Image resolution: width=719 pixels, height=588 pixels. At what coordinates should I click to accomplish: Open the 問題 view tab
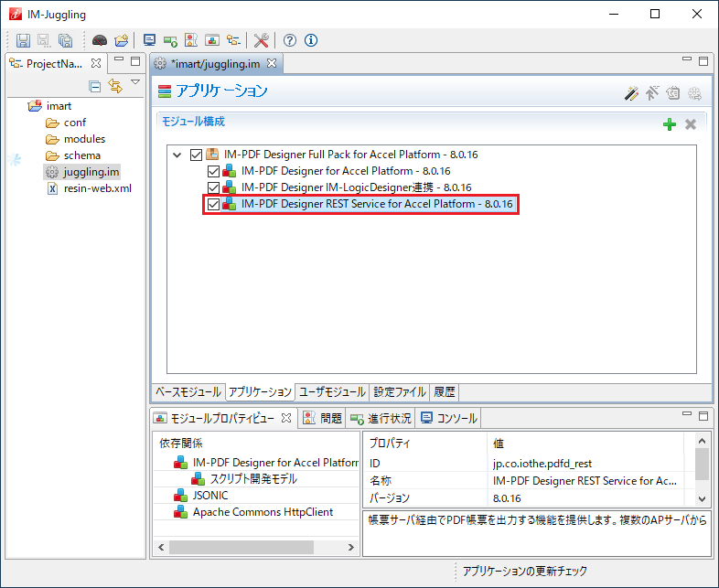pyautogui.click(x=323, y=419)
